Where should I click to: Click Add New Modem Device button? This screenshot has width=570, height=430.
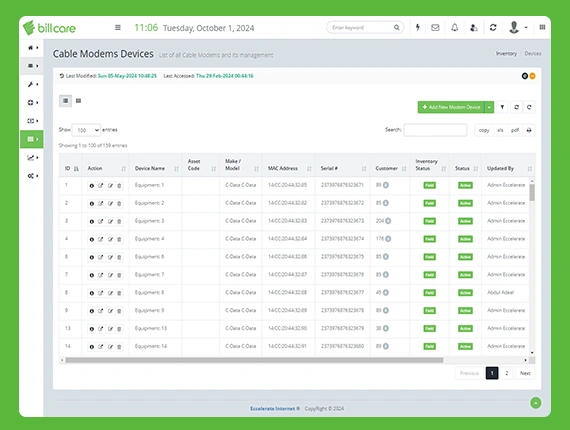(451, 107)
